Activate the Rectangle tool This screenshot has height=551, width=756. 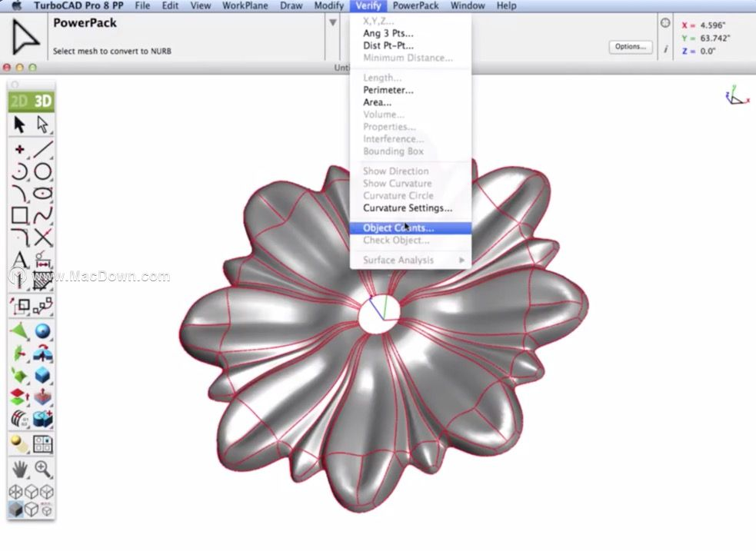point(19,216)
